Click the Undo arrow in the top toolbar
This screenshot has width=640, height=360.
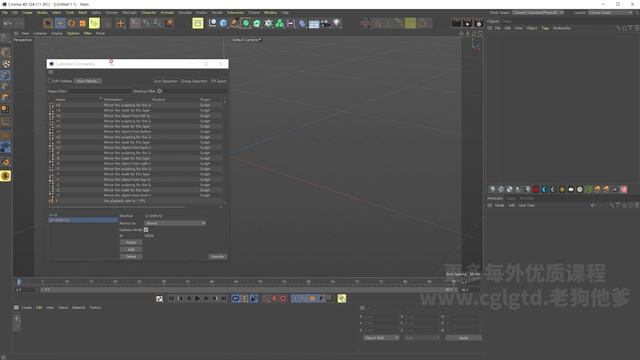tap(8, 23)
